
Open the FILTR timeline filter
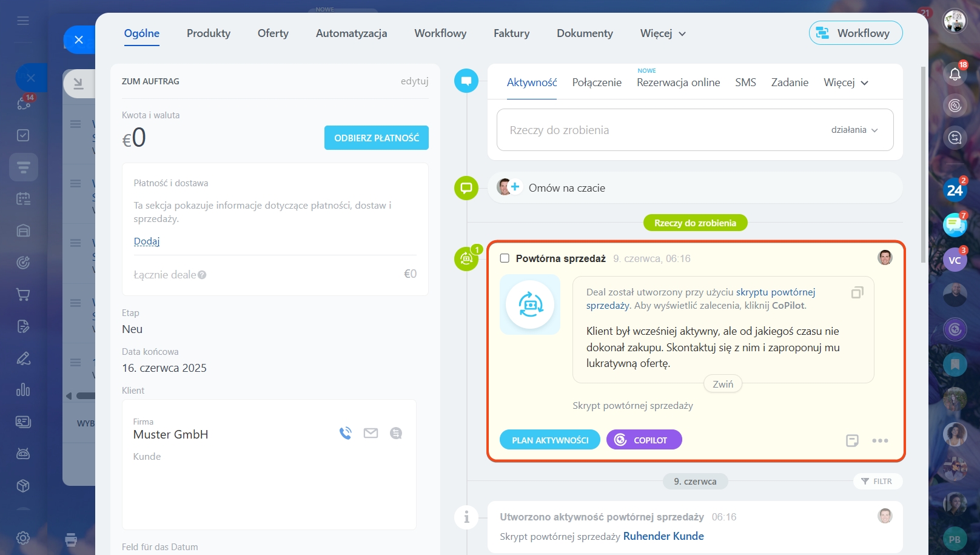(x=877, y=481)
